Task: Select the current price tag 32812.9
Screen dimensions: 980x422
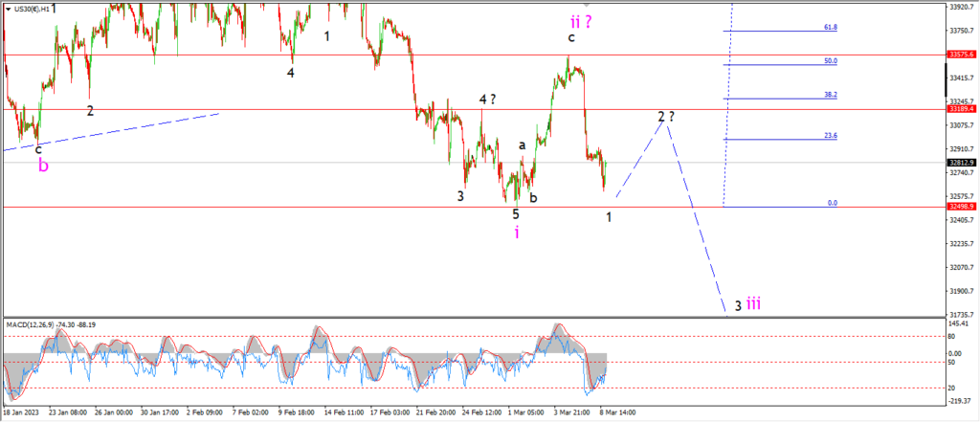Action: click(x=963, y=163)
